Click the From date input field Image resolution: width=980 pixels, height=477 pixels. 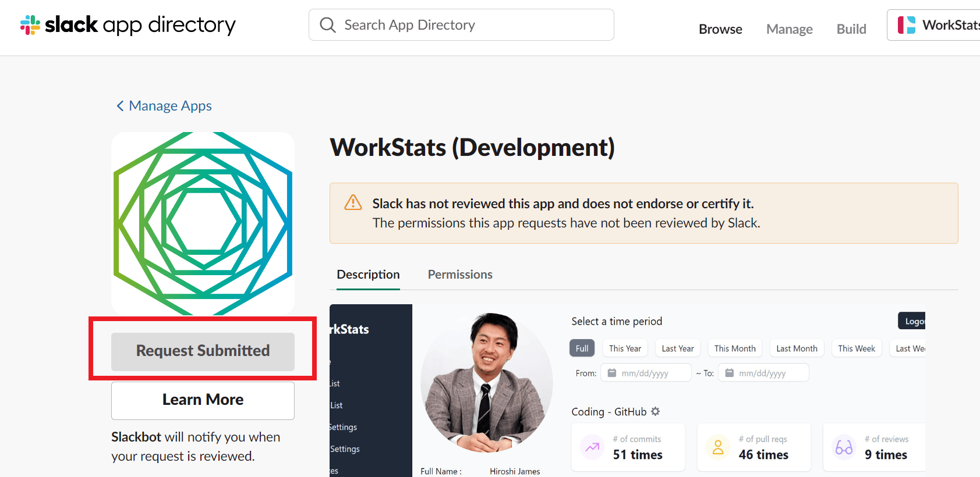coord(646,372)
